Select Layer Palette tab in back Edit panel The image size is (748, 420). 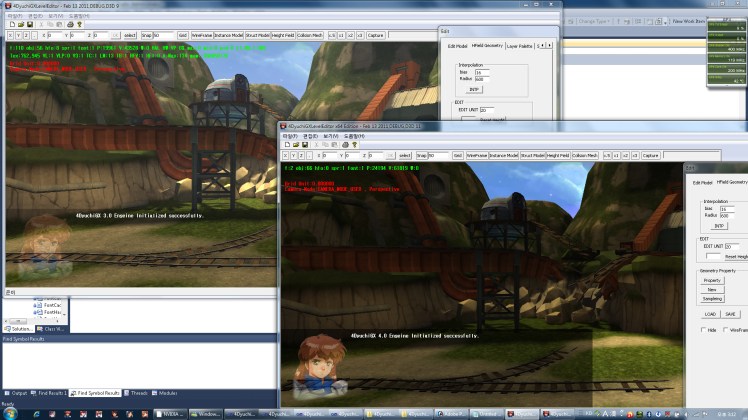pyautogui.click(x=519, y=46)
